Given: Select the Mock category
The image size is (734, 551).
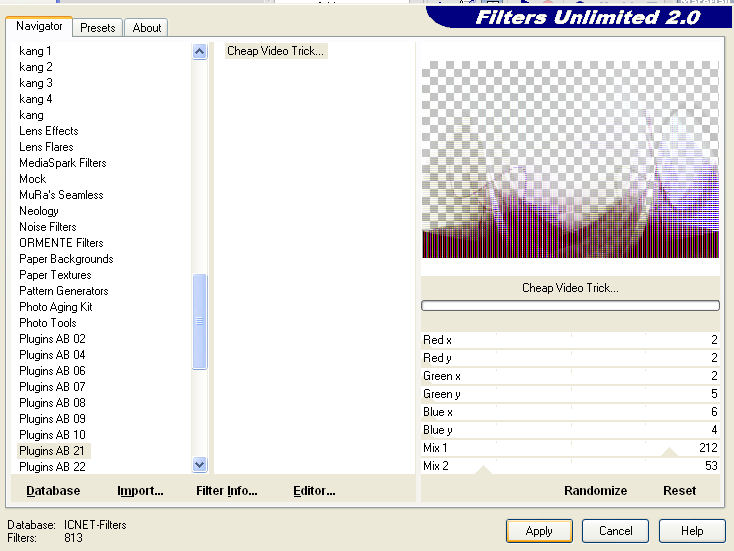Looking at the screenshot, I should tap(33, 179).
